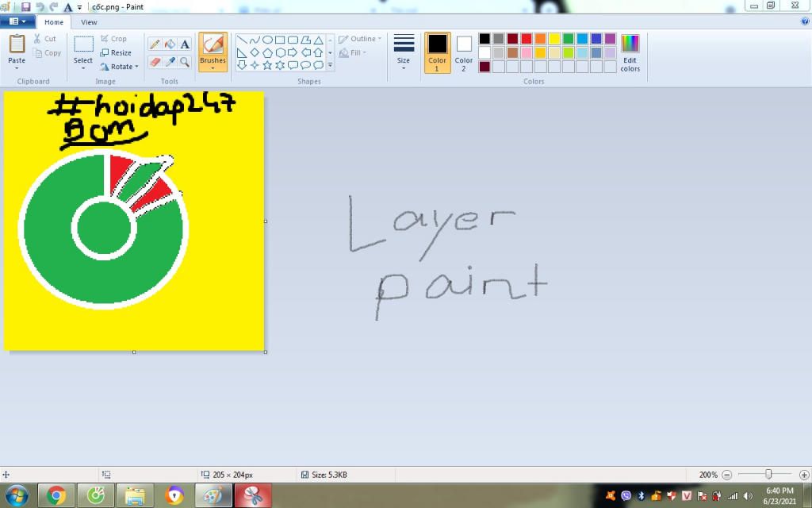Activate Color 1 foreground selector
This screenshot has height=508, width=812.
click(437, 52)
